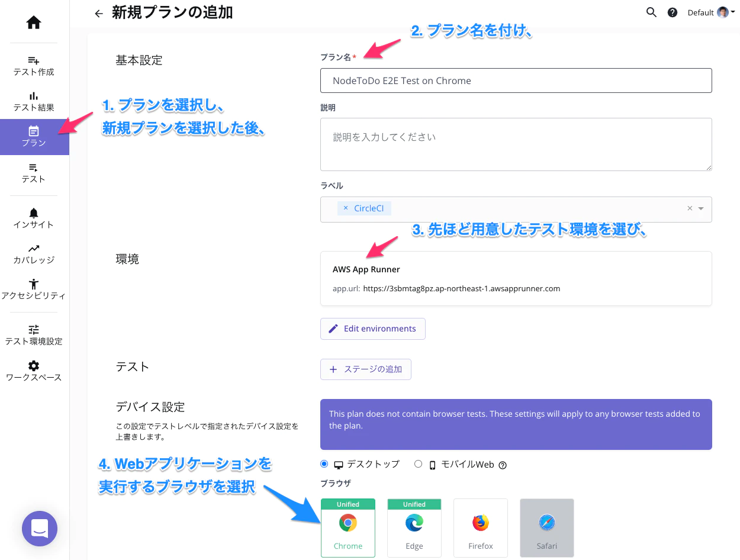Enable the Safari browser card
Image resolution: width=740 pixels, height=560 pixels.
tap(546, 527)
